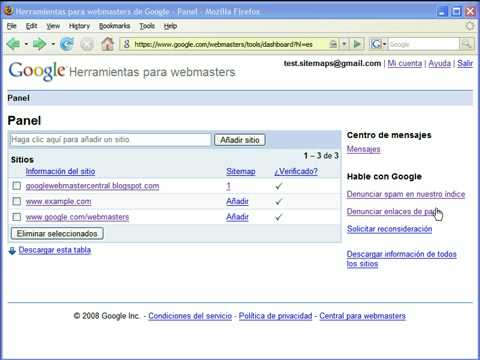Click the Panel breadcrumb text
The height and width of the screenshot is (360, 480).
coord(18,98)
